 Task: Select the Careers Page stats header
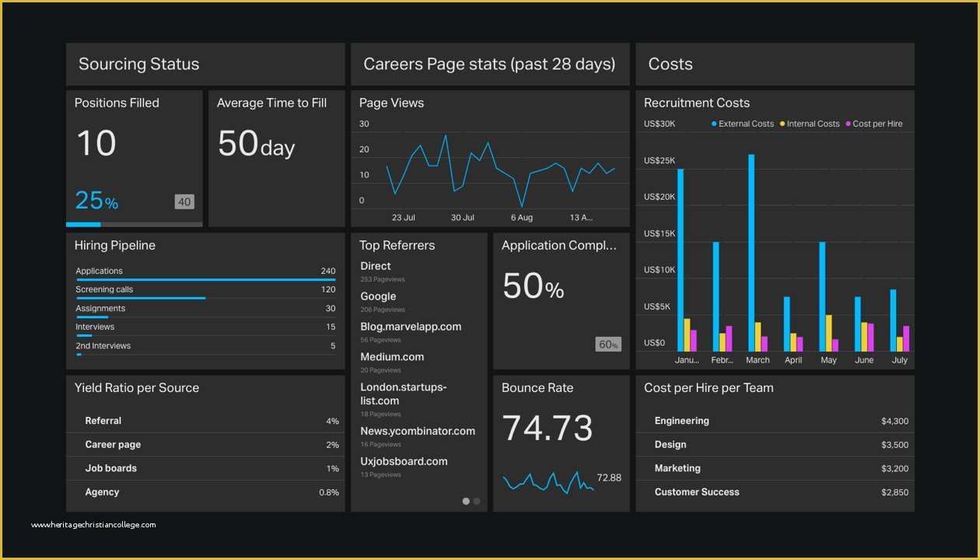[x=490, y=64]
